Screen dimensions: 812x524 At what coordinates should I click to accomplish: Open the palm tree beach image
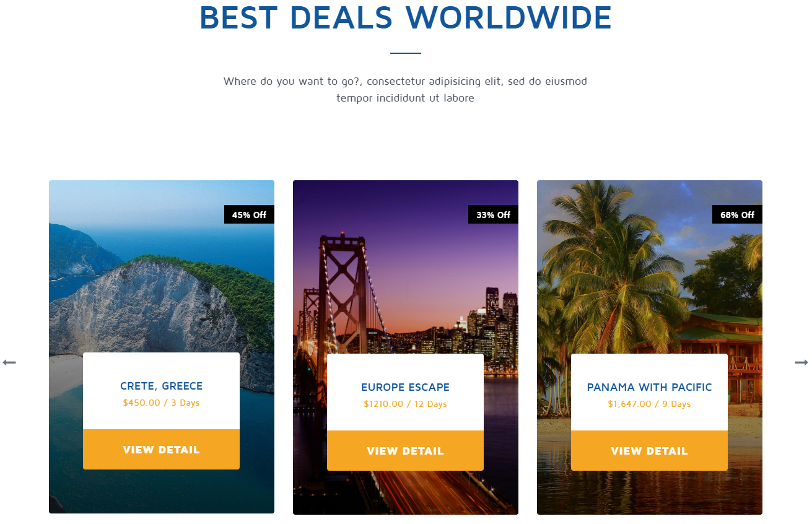(650, 279)
